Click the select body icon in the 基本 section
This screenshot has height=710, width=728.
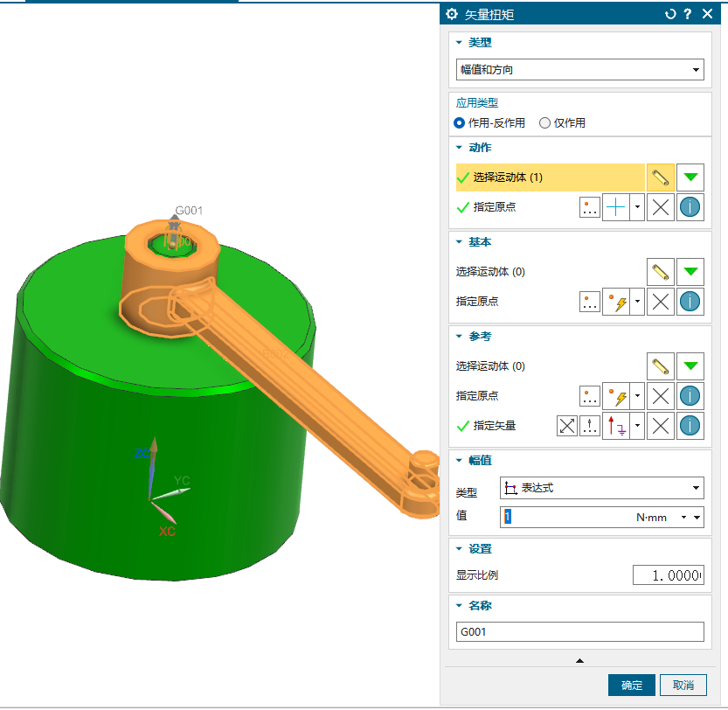click(660, 272)
